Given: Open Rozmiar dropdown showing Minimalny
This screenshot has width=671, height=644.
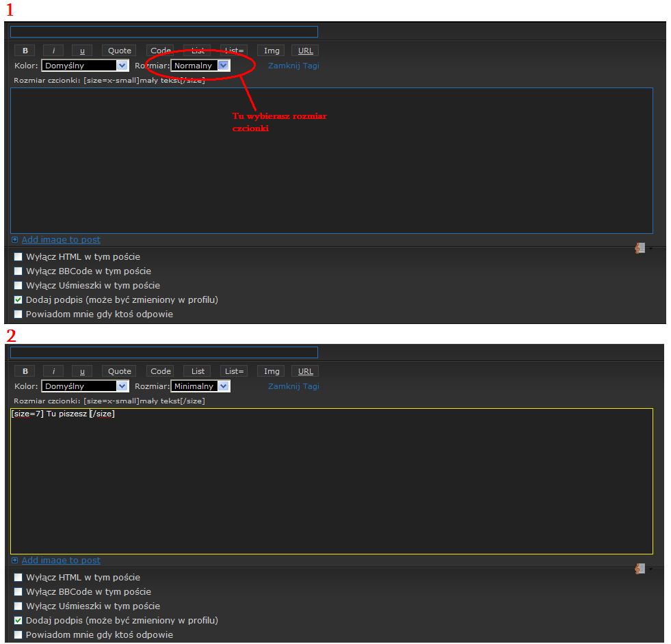Looking at the screenshot, I should click(x=200, y=386).
